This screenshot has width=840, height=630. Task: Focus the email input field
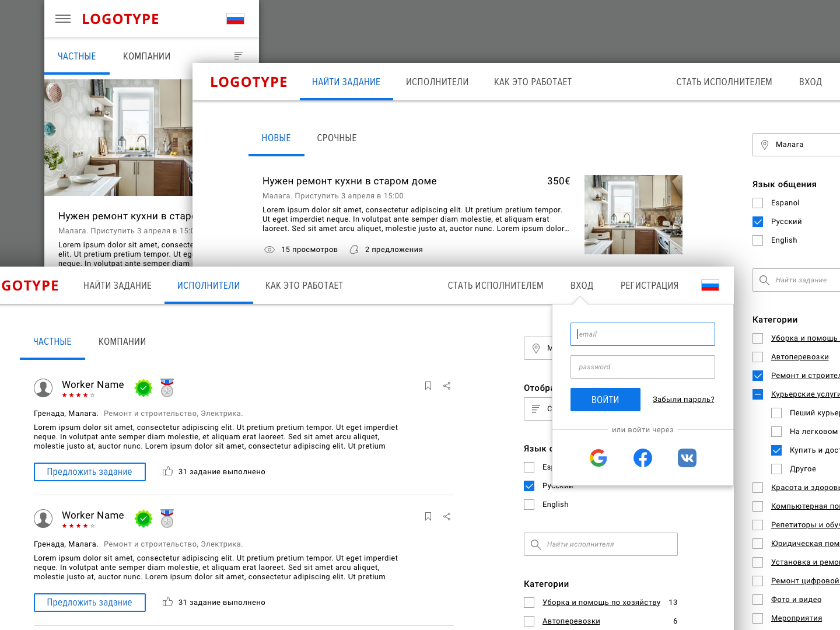pos(642,334)
